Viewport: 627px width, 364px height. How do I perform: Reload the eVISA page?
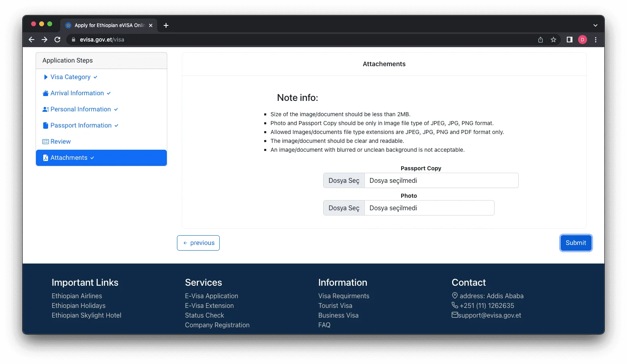point(57,40)
